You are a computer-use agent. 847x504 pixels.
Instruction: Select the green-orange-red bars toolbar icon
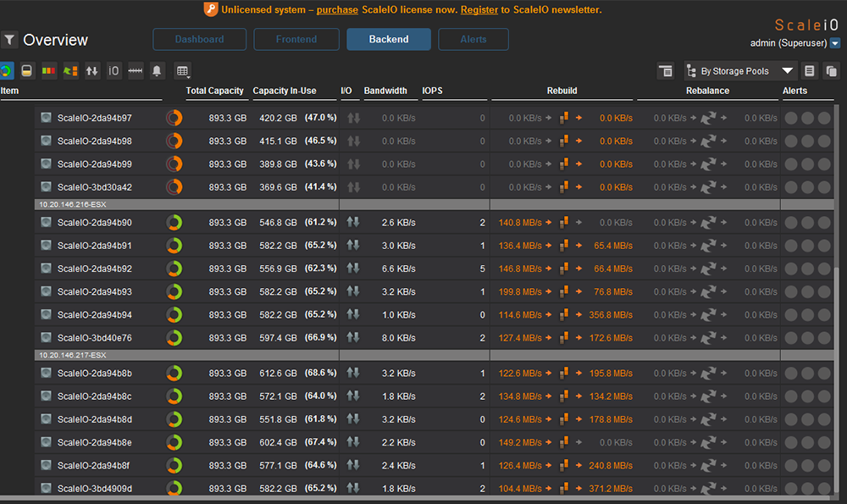pos(48,71)
